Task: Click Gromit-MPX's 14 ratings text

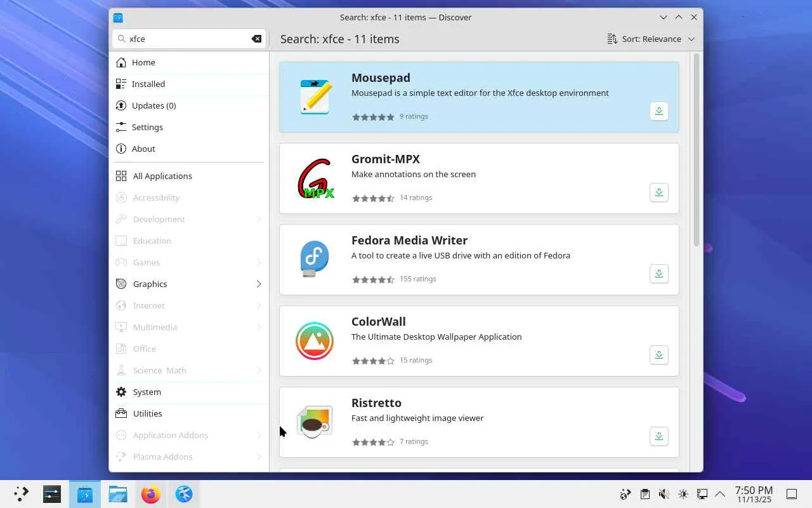Action: click(x=416, y=197)
